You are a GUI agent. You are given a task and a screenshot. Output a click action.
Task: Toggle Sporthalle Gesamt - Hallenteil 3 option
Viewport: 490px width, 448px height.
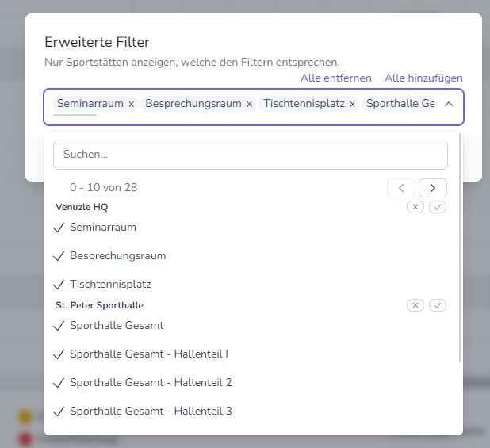click(151, 412)
